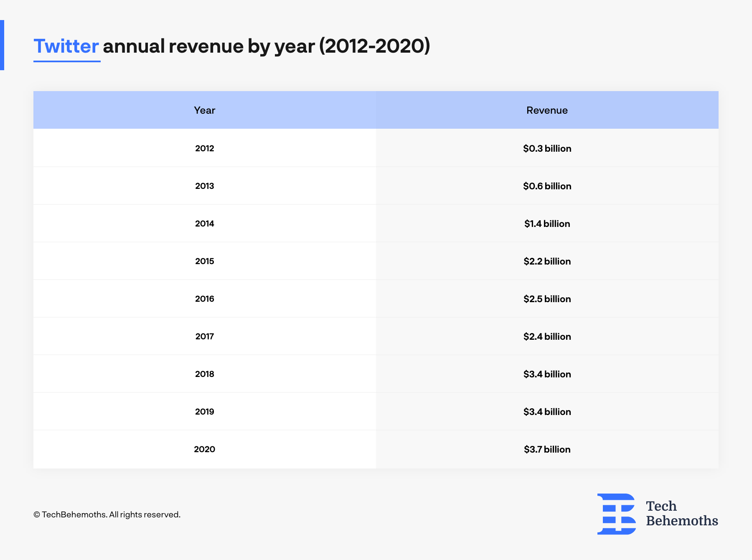This screenshot has height=560, width=752.
Task: Click the $0.6 billion revenue value
Action: pyautogui.click(x=547, y=186)
